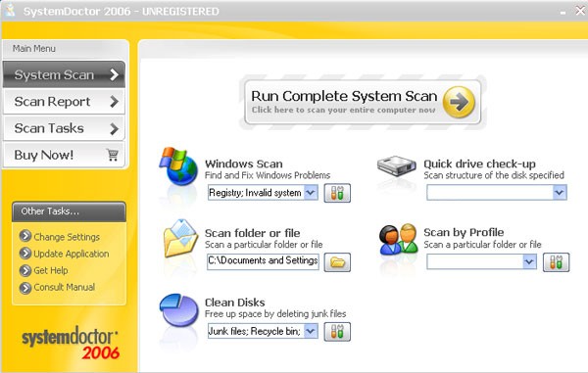The height and width of the screenshot is (373, 588).
Task: Open the Update Application link
Action: coord(72,254)
